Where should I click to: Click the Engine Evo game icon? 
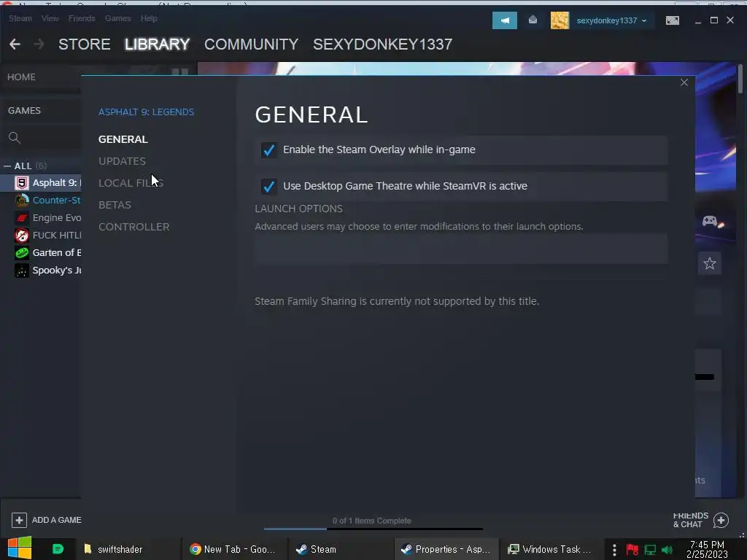pos(22,218)
